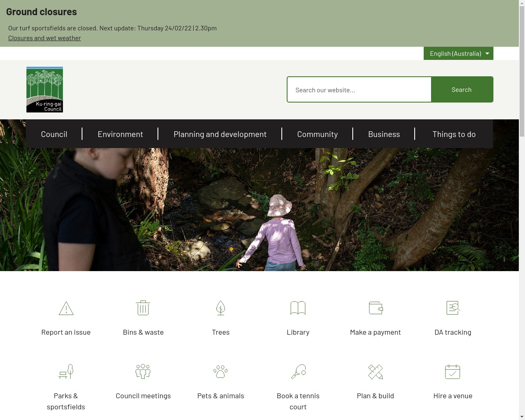Screen dimensions: 525x420
Task: Follow the Closures and wet weather link
Action: [x=44, y=38]
